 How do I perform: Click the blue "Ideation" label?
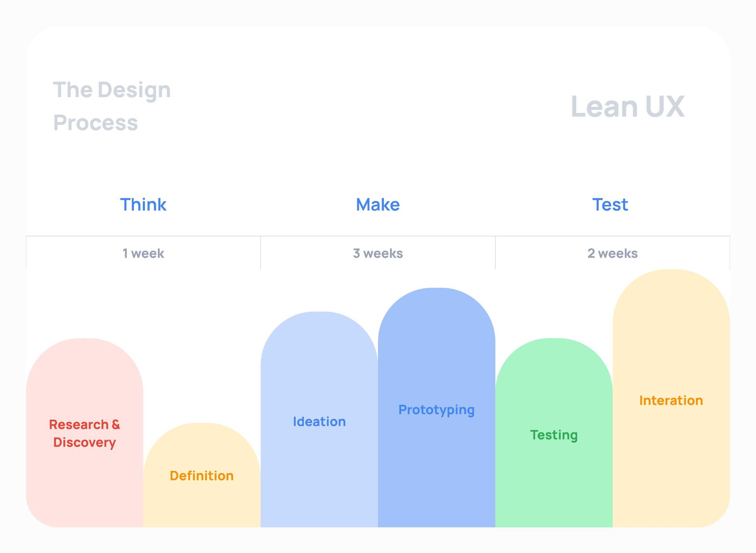pyautogui.click(x=319, y=422)
